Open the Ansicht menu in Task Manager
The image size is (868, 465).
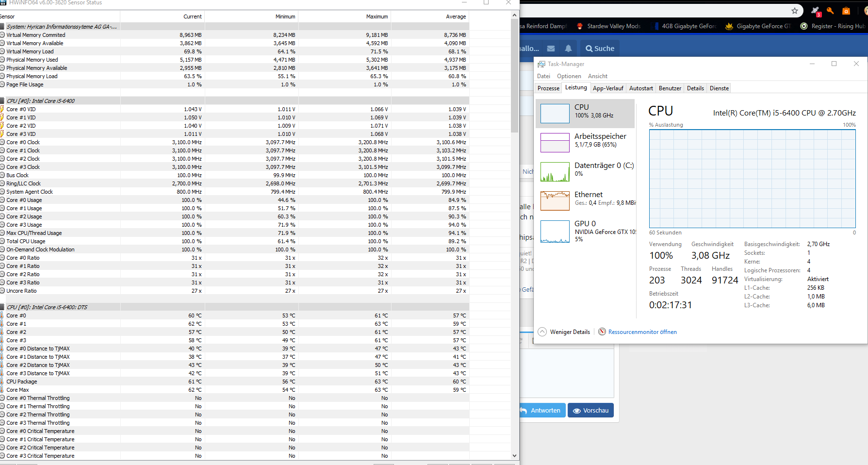tap(597, 76)
